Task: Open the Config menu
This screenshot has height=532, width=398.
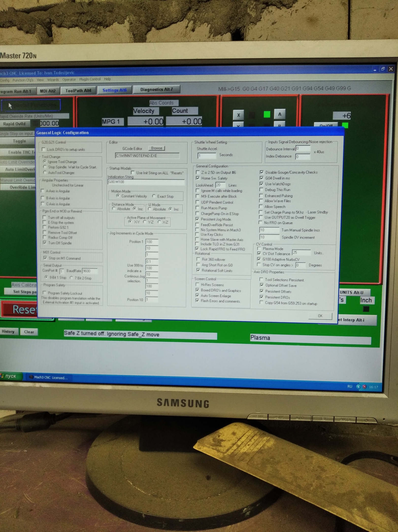Action: (4, 80)
